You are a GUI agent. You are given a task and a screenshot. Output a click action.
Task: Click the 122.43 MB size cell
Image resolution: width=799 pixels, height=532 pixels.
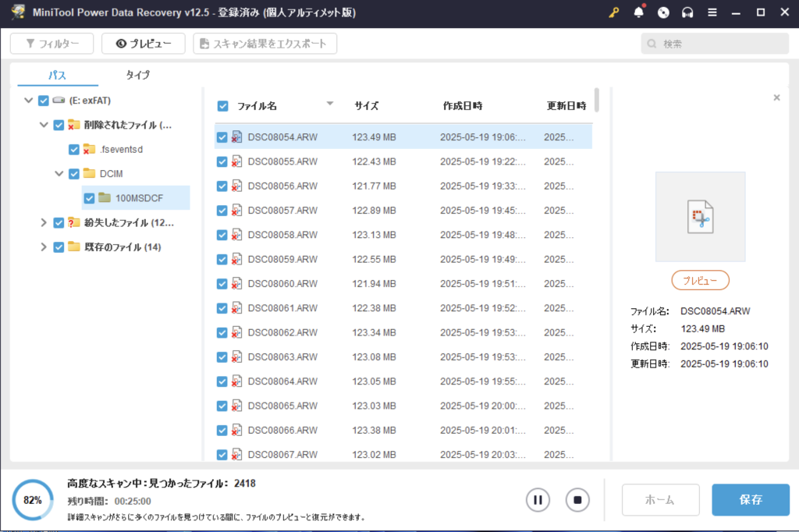pyautogui.click(x=374, y=161)
